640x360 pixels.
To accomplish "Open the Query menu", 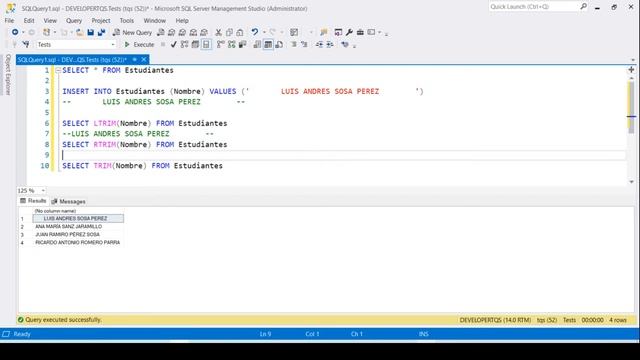I will coord(74,20).
